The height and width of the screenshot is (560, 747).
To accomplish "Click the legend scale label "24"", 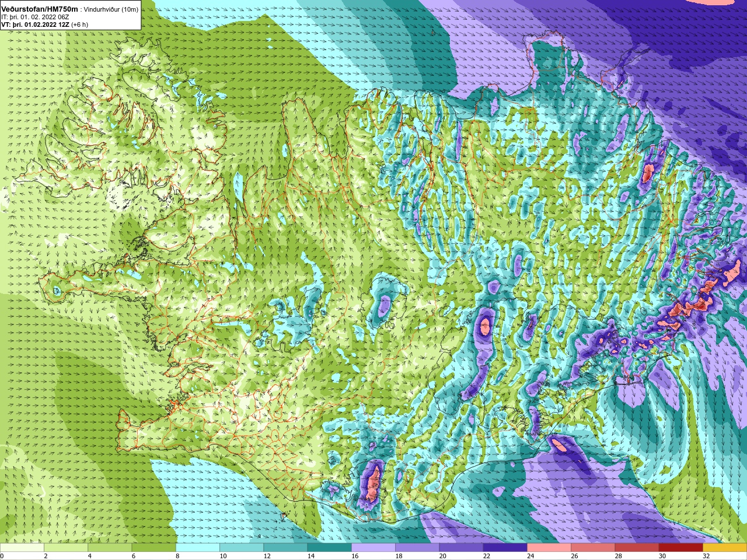I will tap(530, 556).
